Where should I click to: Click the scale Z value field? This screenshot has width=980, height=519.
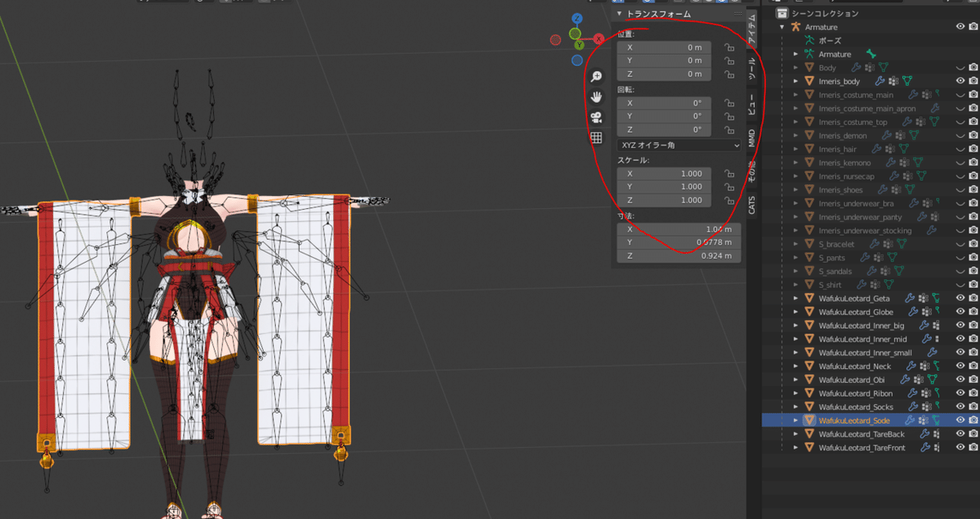[x=664, y=201]
